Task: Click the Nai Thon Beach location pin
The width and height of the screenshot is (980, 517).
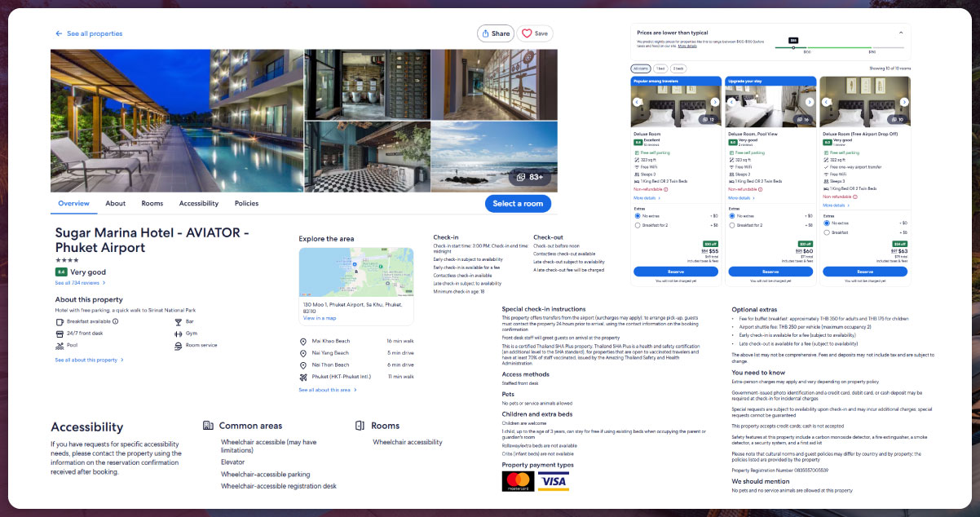Action: [x=303, y=365]
